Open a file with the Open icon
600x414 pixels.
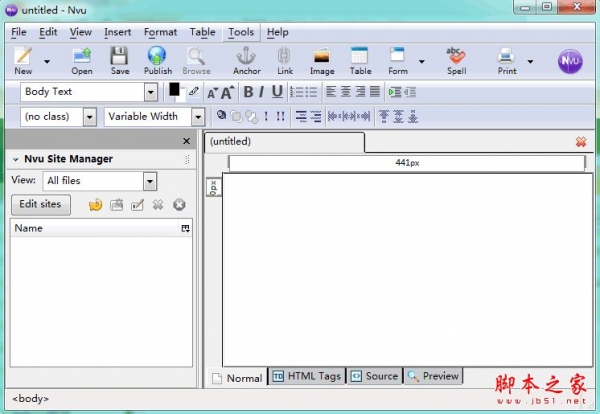[x=82, y=60]
